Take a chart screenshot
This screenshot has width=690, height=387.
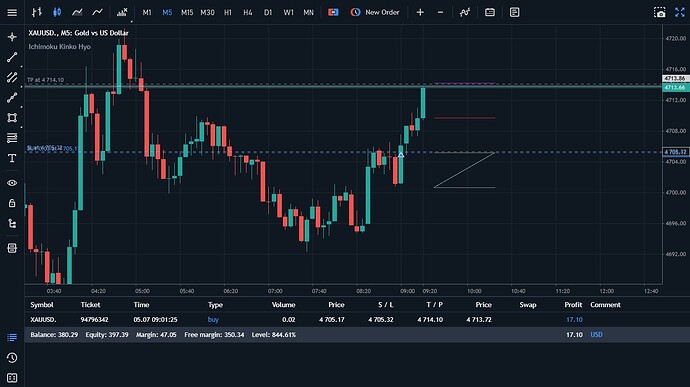tap(660, 12)
